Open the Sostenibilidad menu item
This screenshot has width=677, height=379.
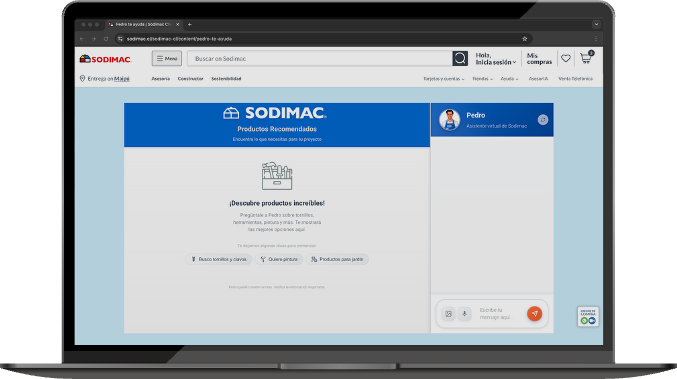click(226, 79)
